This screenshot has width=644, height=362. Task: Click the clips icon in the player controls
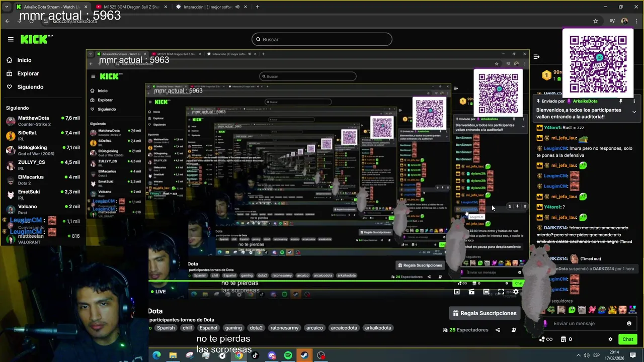tap(471, 292)
